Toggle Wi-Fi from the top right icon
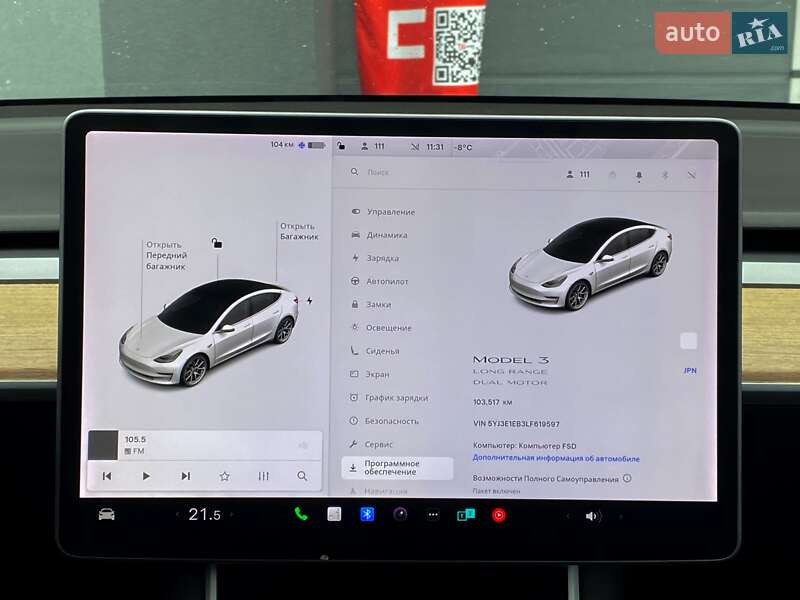The width and height of the screenshot is (800, 600). [x=690, y=173]
